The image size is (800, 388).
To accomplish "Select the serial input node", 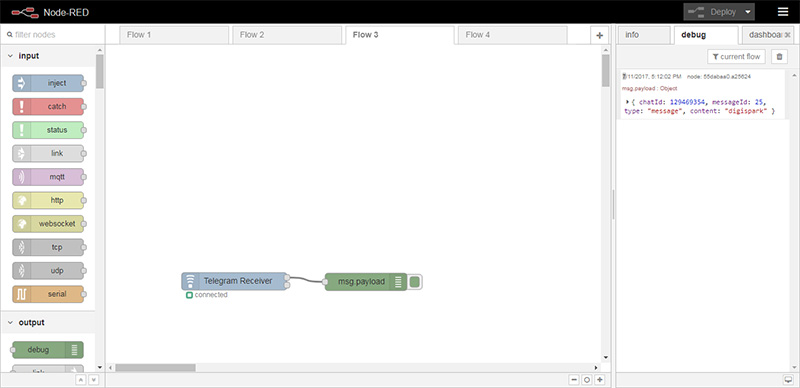I will (x=48, y=295).
